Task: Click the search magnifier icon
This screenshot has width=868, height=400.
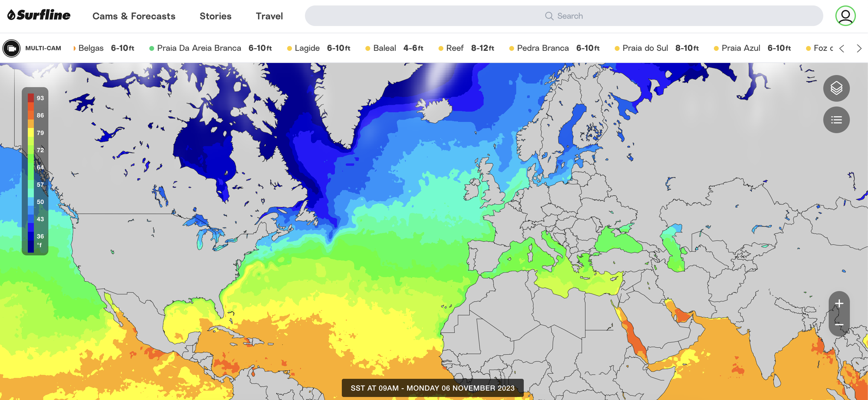Action: pyautogui.click(x=549, y=16)
